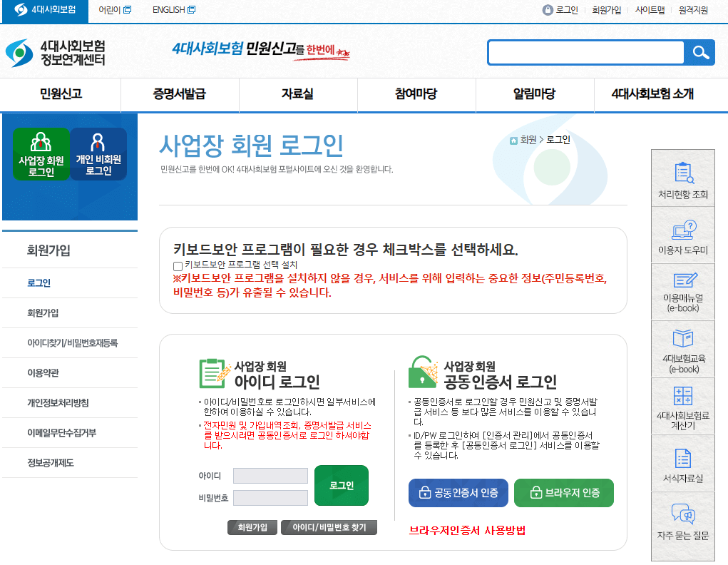The height and width of the screenshot is (565, 728).
Task: Open the 4대사회보험료 계산기 calculator icon
Action: click(x=682, y=407)
